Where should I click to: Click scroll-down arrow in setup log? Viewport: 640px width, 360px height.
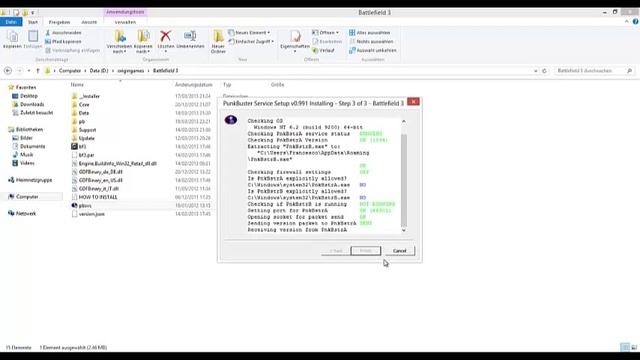point(404,230)
